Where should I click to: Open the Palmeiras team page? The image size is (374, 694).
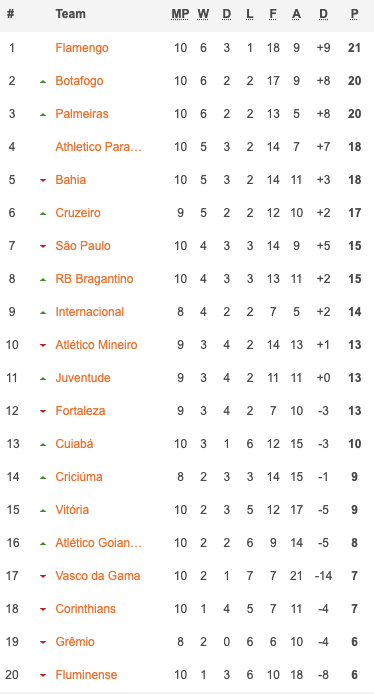coord(82,114)
